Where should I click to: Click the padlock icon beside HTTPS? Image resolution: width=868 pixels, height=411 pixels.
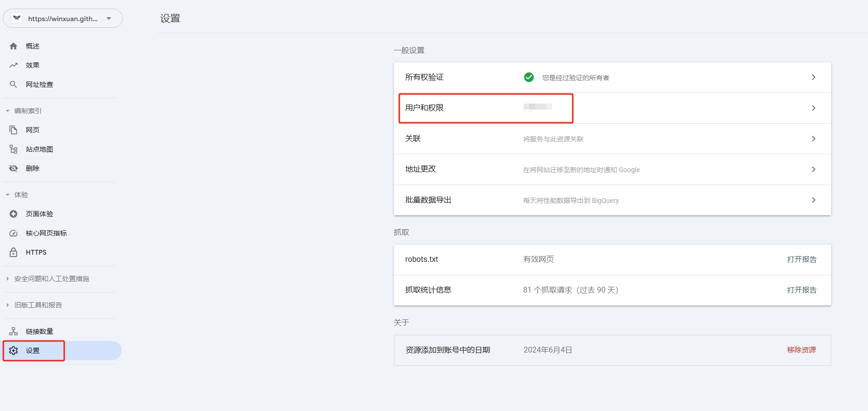point(13,252)
